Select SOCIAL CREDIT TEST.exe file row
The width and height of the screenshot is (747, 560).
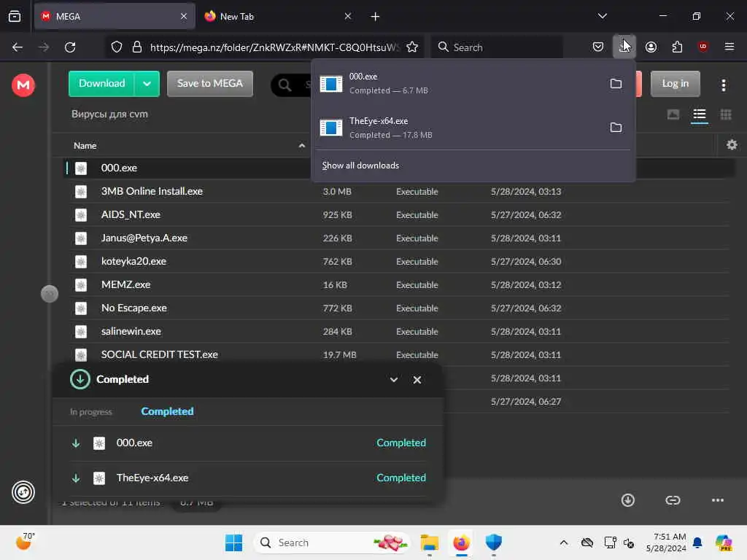(x=400, y=355)
